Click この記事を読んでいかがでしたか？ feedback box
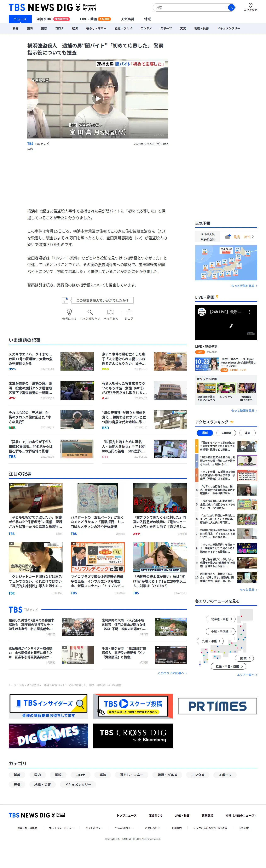Screen dimensions: 266x868 [x=102, y=300]
